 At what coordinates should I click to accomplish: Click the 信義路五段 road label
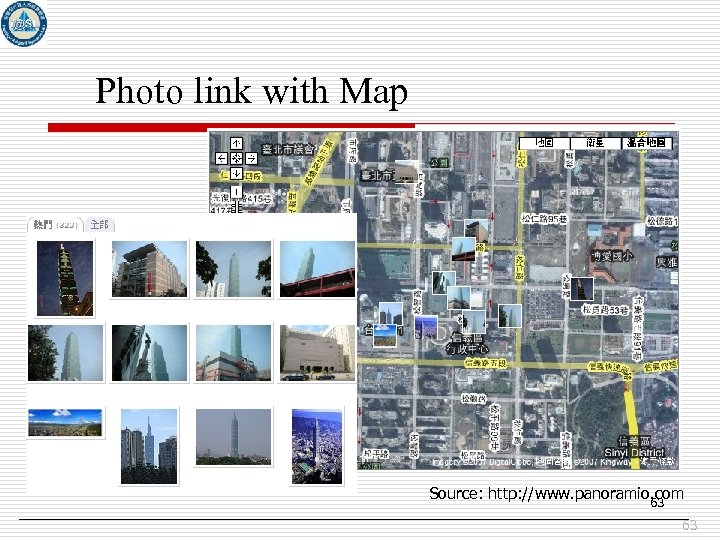click(x=485, y=363)
